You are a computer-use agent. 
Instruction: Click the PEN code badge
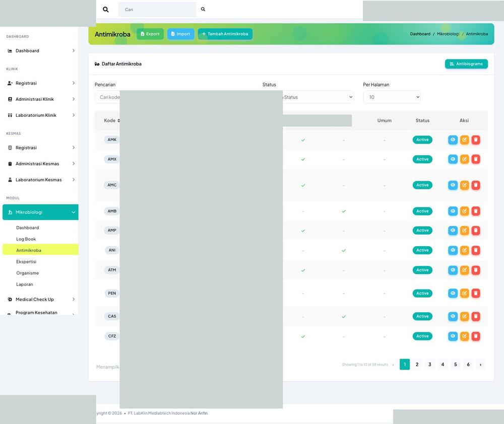[x=112, y=293]
